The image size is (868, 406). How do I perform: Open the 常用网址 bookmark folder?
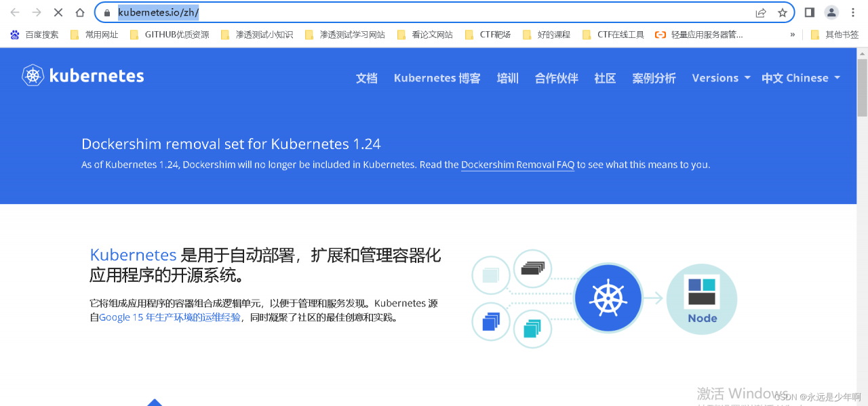[94, 35]
